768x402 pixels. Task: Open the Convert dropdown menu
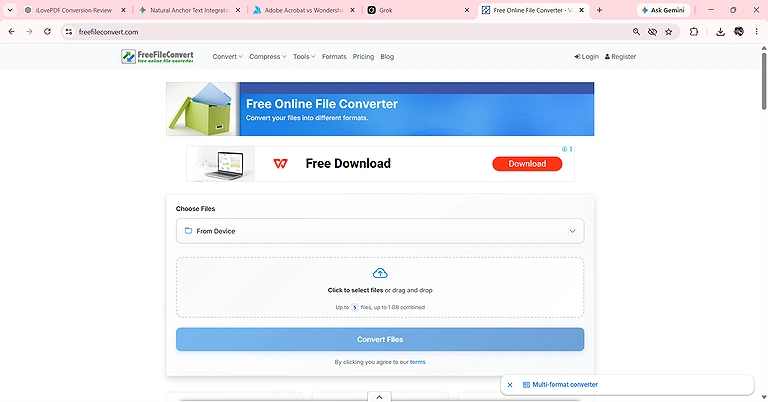pyautogui.click(x=227, y=57)
